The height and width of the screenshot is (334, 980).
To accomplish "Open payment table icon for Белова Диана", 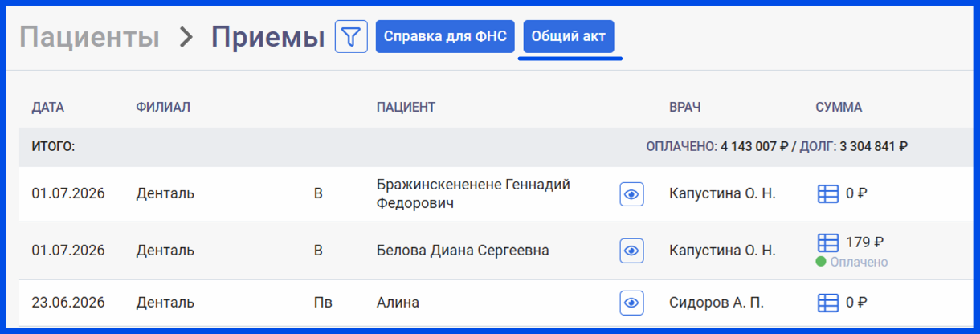I will (827, 242).
